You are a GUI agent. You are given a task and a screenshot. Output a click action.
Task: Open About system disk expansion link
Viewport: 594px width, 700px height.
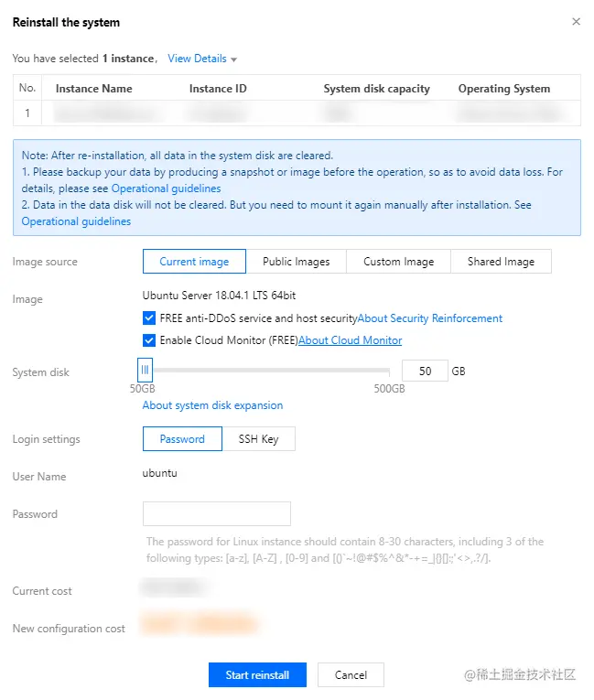pos(212,405)
